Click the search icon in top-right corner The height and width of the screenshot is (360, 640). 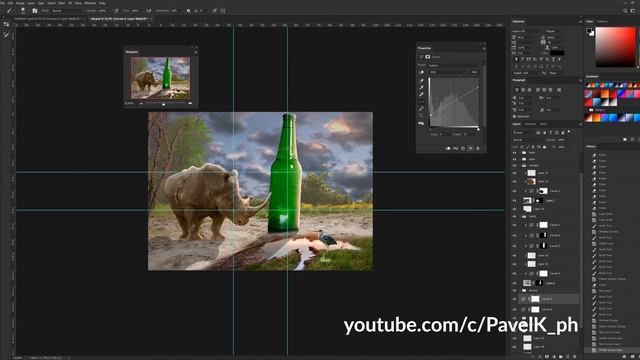coord(625,11)
